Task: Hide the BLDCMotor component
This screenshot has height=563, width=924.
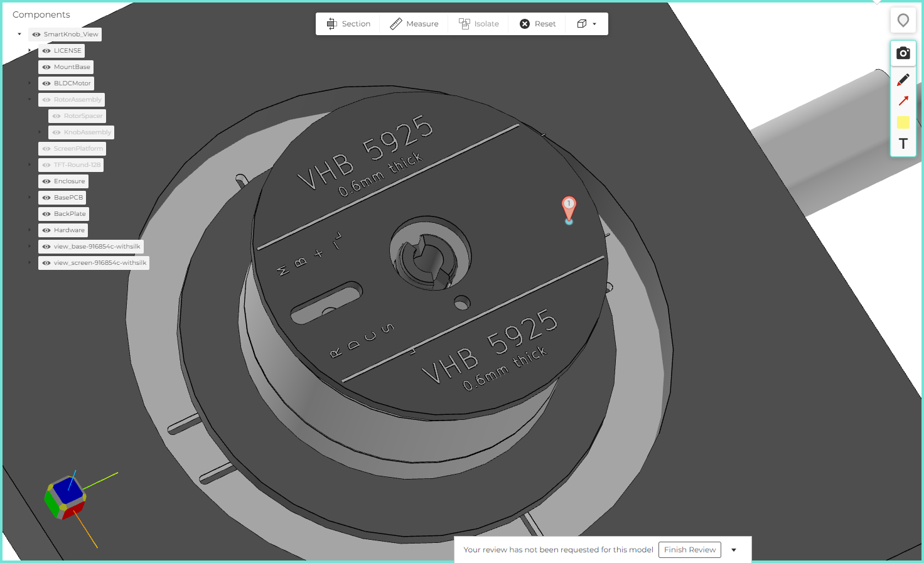Action: pos(46,83)
